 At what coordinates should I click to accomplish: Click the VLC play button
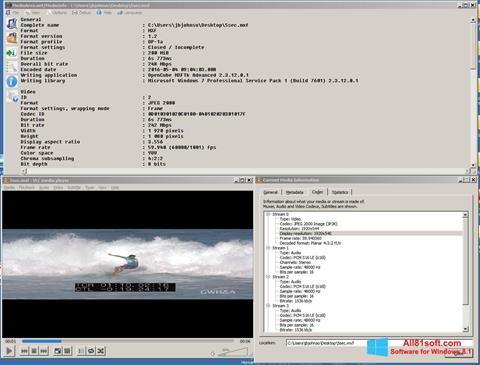pos(9,351)
